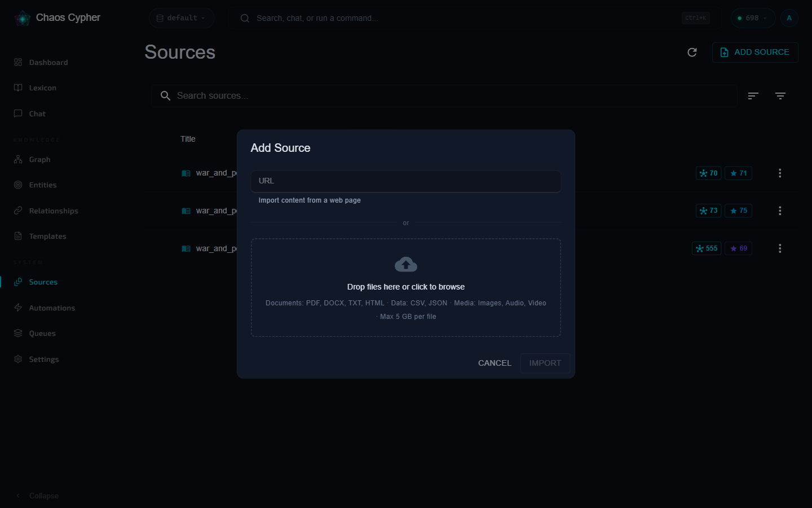Open the 698 status dropdown
Image resolution: width=812 pixels, height=508 pixels.
pos(753,18)
